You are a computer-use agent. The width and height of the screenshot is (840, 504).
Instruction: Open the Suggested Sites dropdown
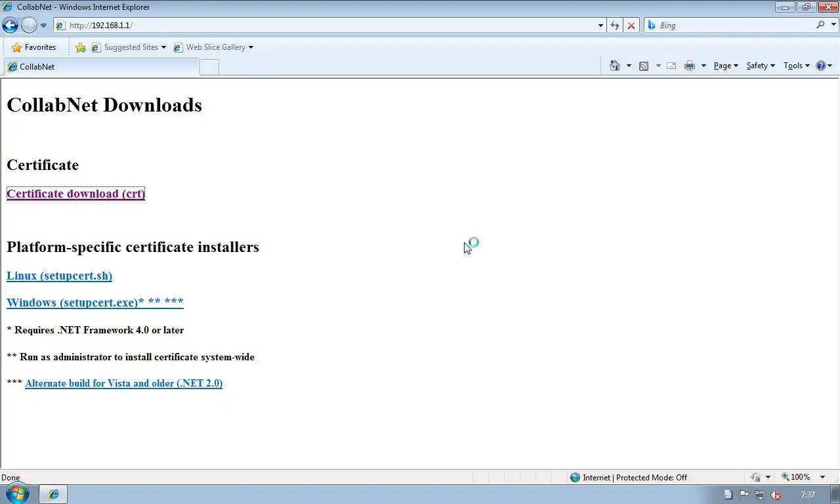click(129, 47)
